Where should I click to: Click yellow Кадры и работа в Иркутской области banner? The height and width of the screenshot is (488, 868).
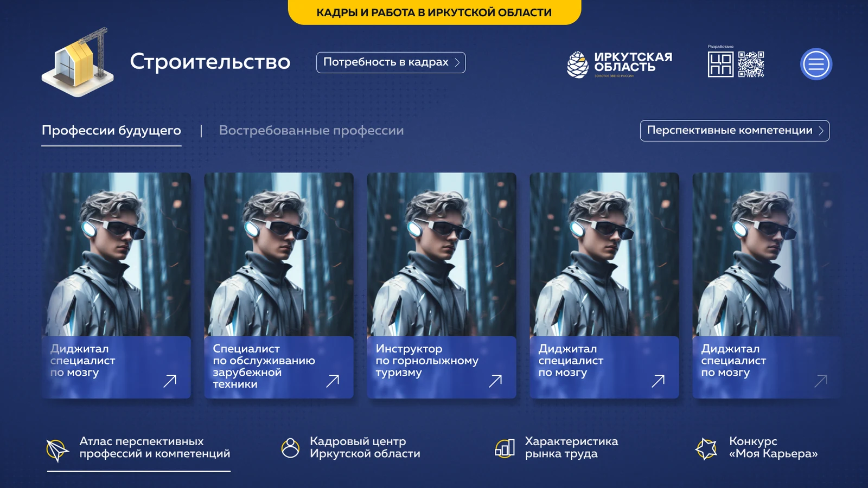[434, 12]
